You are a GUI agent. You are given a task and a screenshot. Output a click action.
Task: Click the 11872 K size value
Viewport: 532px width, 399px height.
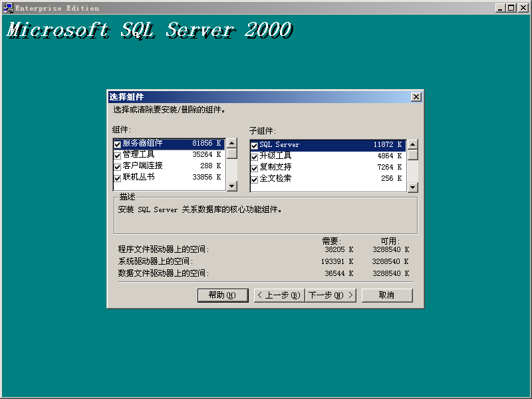pyautogui.click(x=388, y=144)
